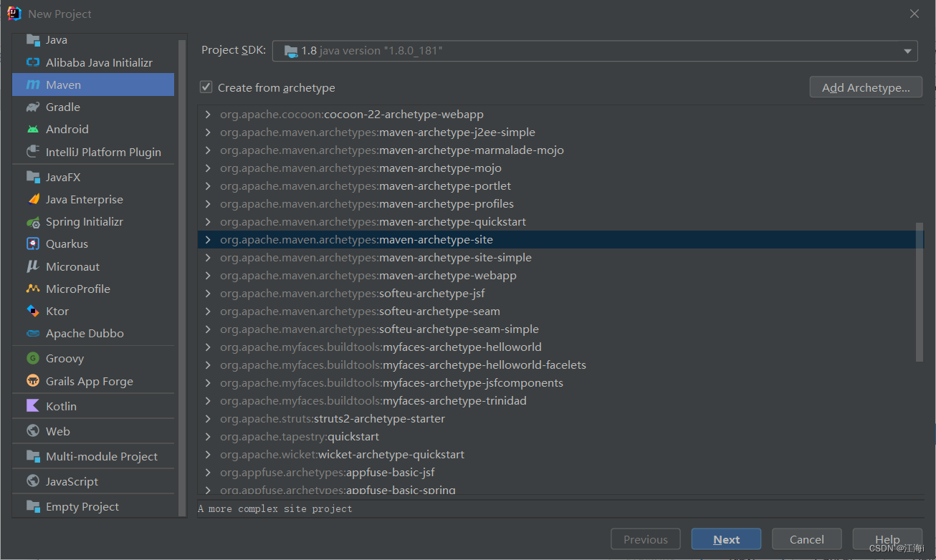This screenshot has height=560, width=936.
Task: Select myfaces-archetype-jsfcomponents row
Action: [560, 383]
